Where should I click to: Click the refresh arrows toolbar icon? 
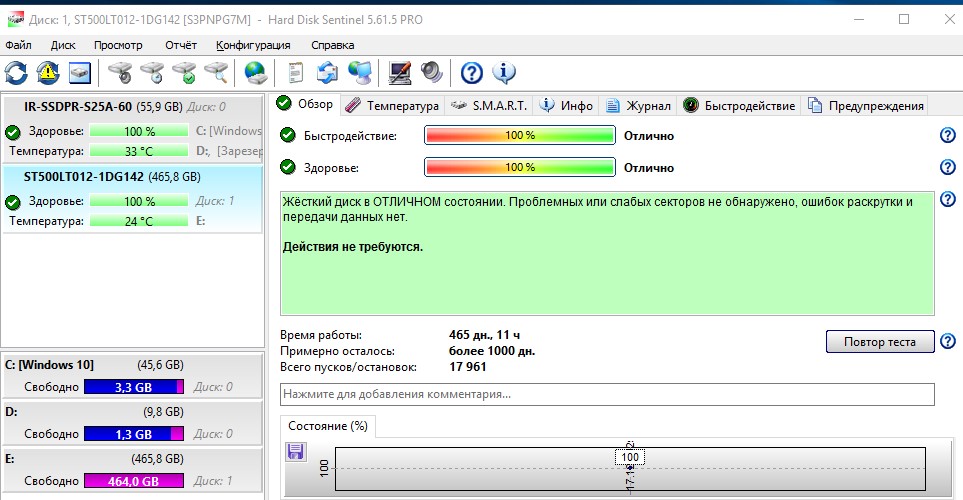[x=17, y=72]
